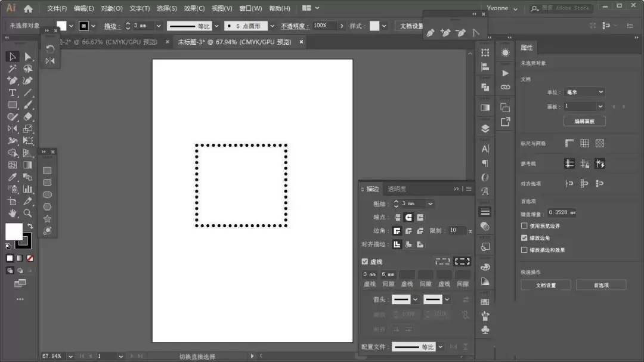Select the Column Graph tool

pyautogui.click(x=27, y=189)
